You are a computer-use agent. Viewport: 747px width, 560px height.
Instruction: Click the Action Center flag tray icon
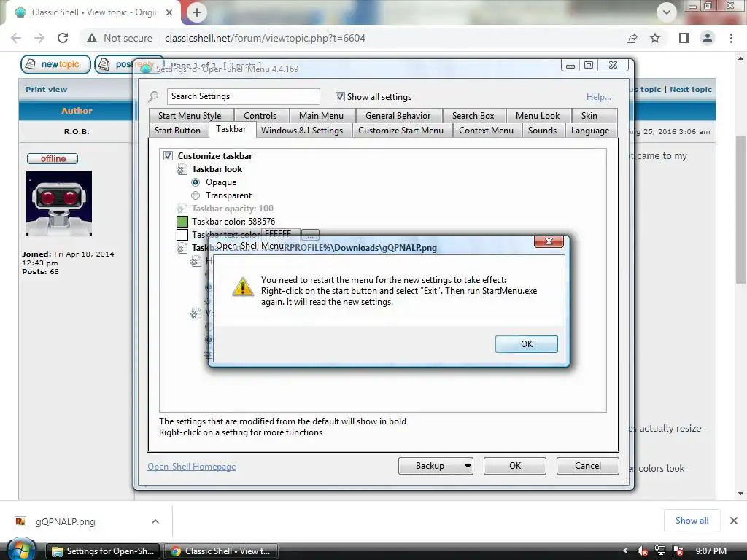click(678, 551)
